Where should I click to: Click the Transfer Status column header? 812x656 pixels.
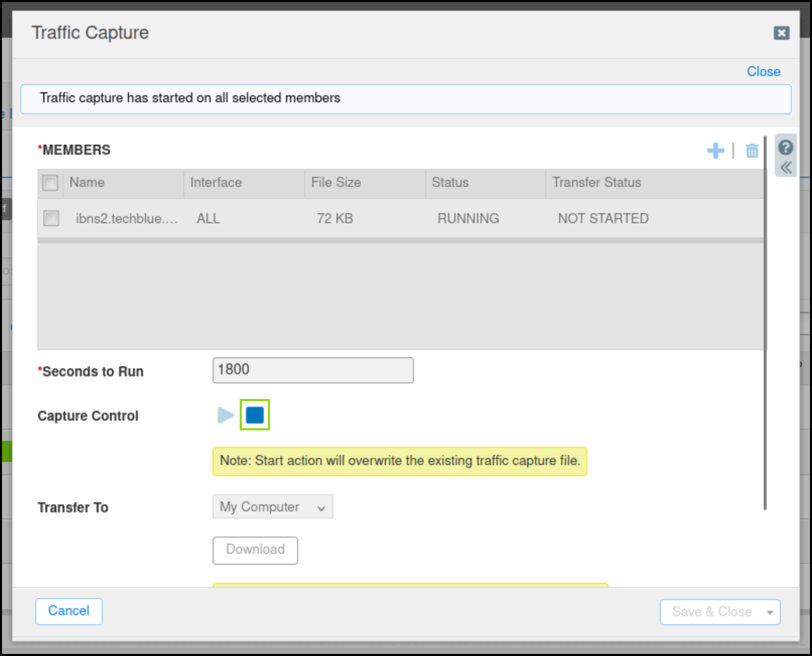click(x=596, y=182)
